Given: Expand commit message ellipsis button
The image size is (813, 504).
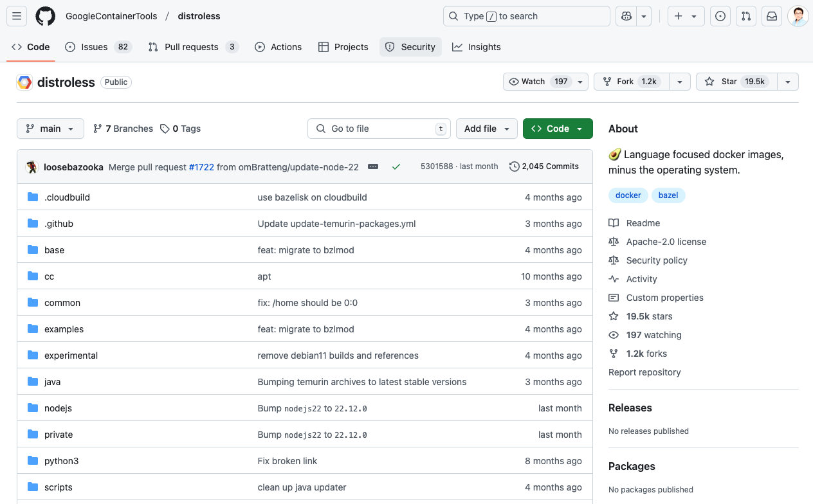Looking at the screenshot, I should tap(373, 166).
